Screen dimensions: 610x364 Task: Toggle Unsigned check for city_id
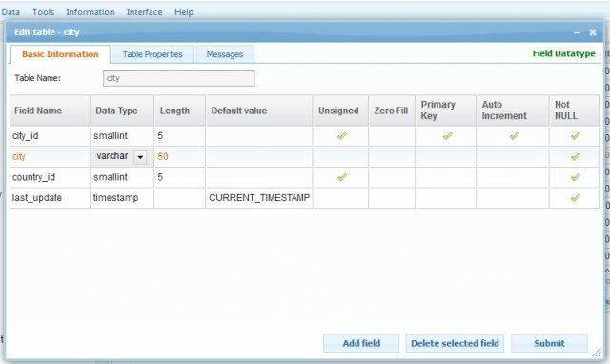[342, 136]
